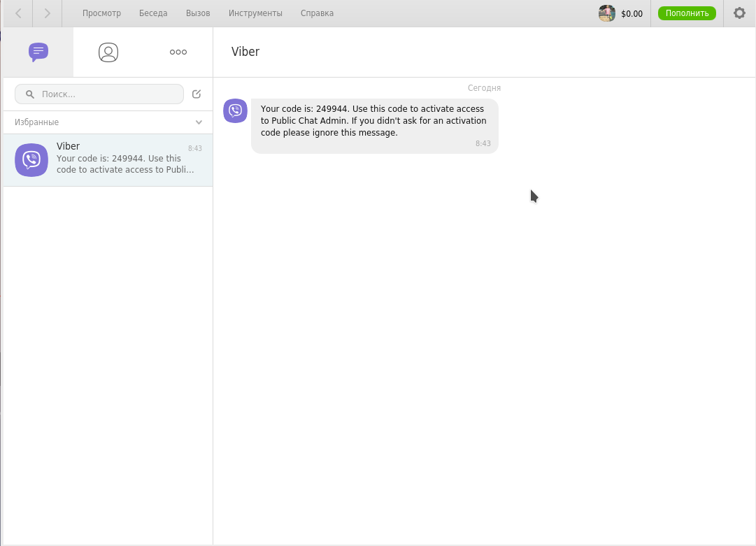Click the 8:43 time in the chat list row
The height and width of the screenshot is (546, 756).
pos(195,148)
